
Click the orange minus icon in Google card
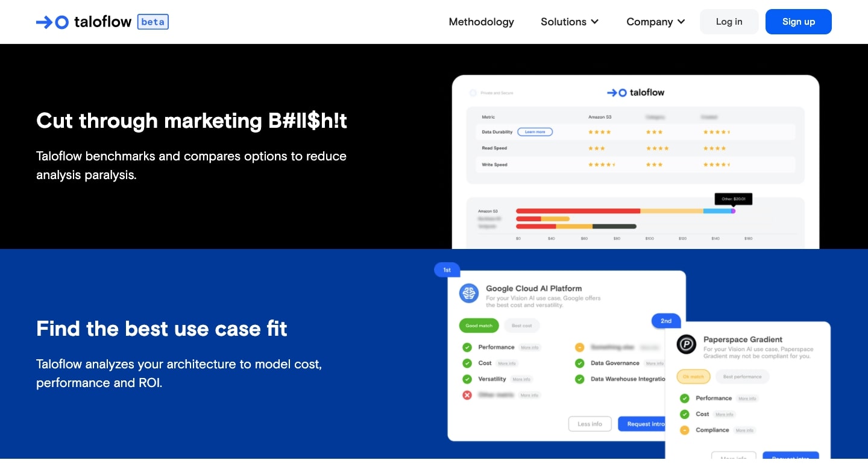(579, 347)
